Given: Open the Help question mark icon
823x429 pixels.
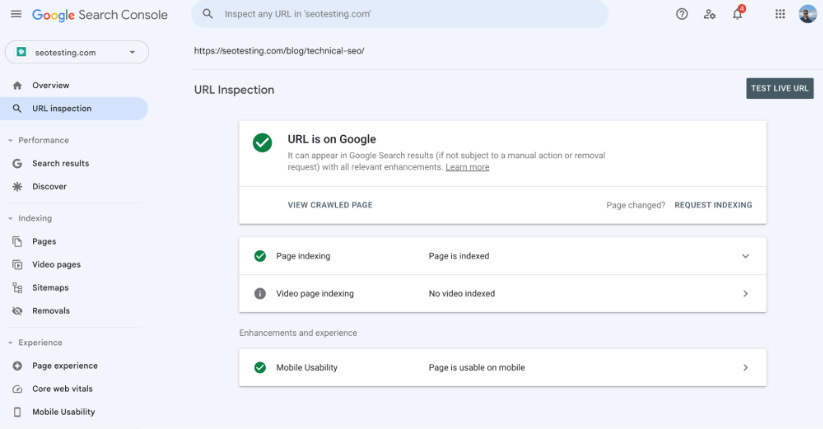Looking at the screenshot, I should [x=682, y=14].
